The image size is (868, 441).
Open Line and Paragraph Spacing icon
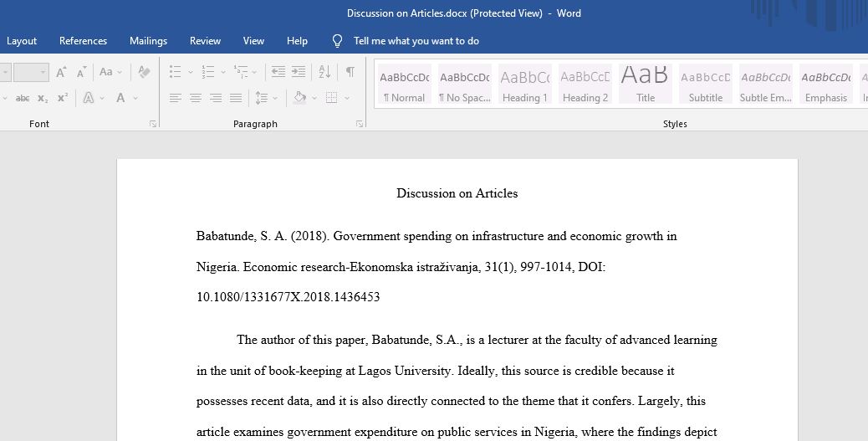coord(261,98)
